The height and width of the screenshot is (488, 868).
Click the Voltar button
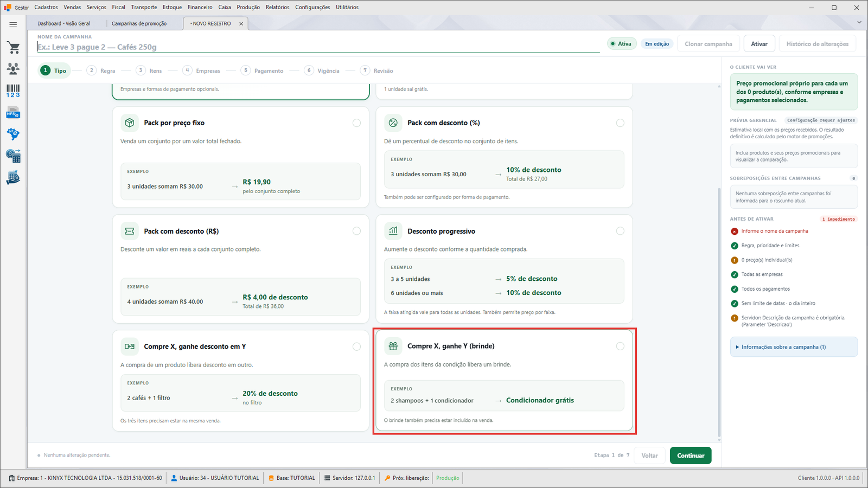tap(650, 455)
